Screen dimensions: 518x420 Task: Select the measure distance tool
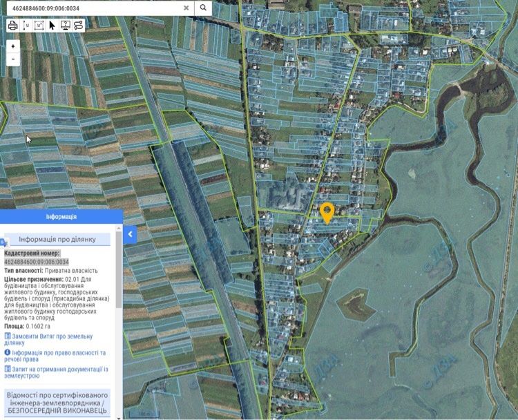[x=26, y=25]
